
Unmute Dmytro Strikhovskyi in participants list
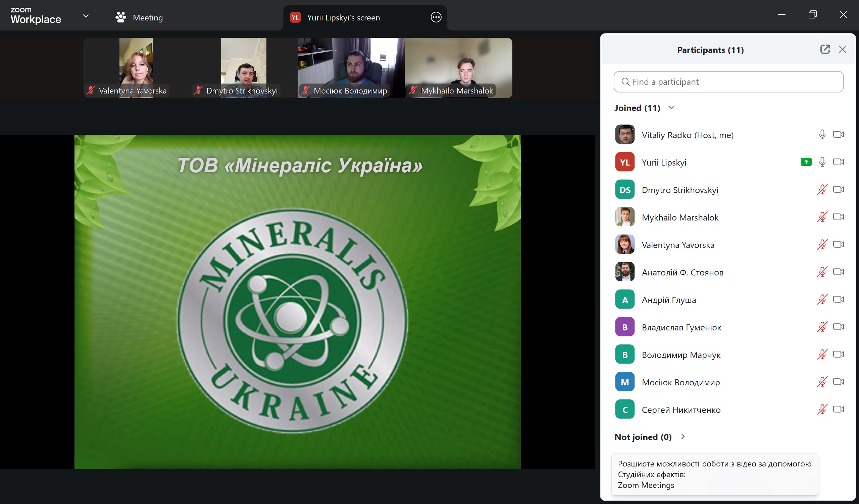[822, 190]
